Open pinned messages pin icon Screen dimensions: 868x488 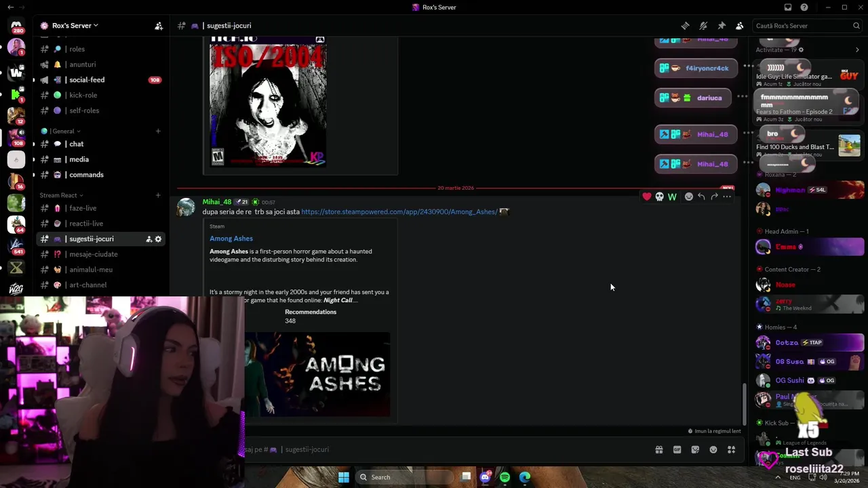pyautogui.click(x=722, y=26)
